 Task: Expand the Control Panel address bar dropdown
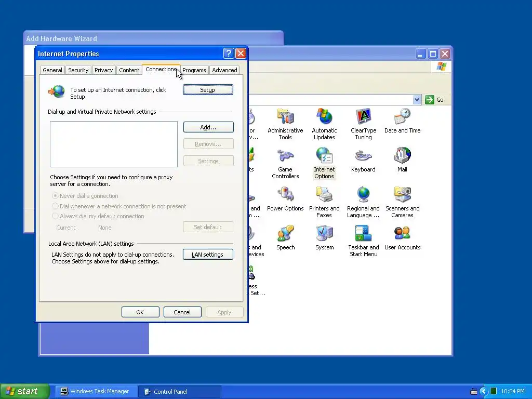[417, 100]
